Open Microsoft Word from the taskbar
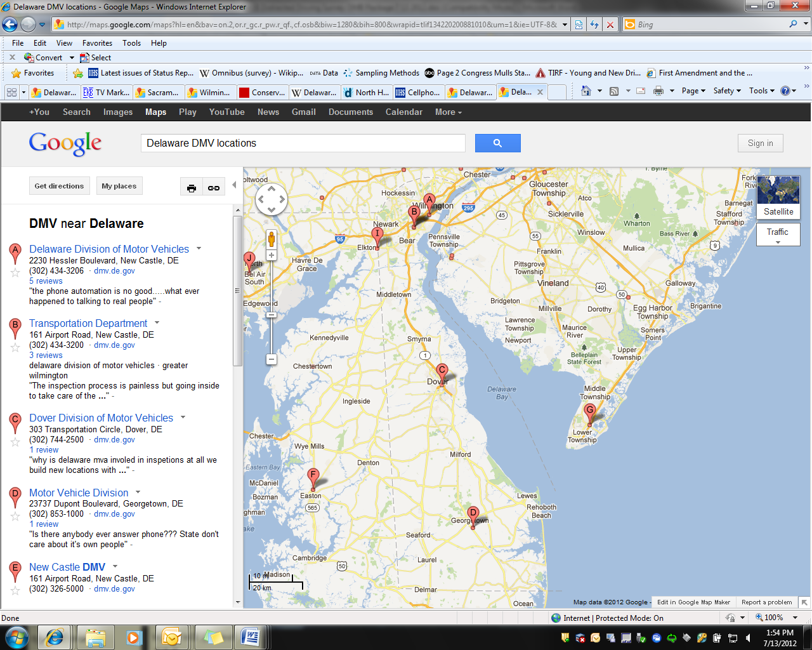The image size is (812, 650). (250, 636)
